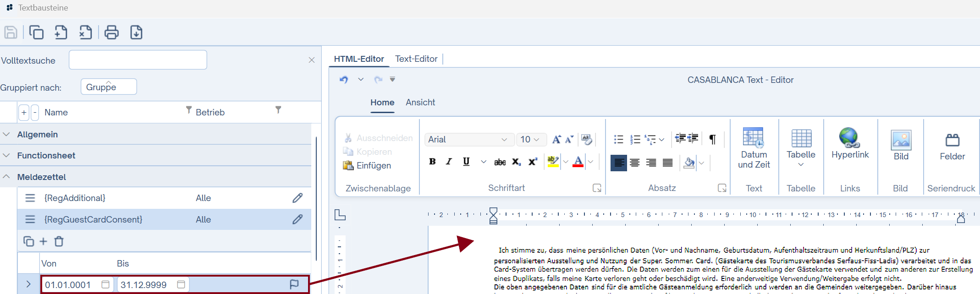Expand the 01.01.0001 date row chevron

[x=28, y=284]
